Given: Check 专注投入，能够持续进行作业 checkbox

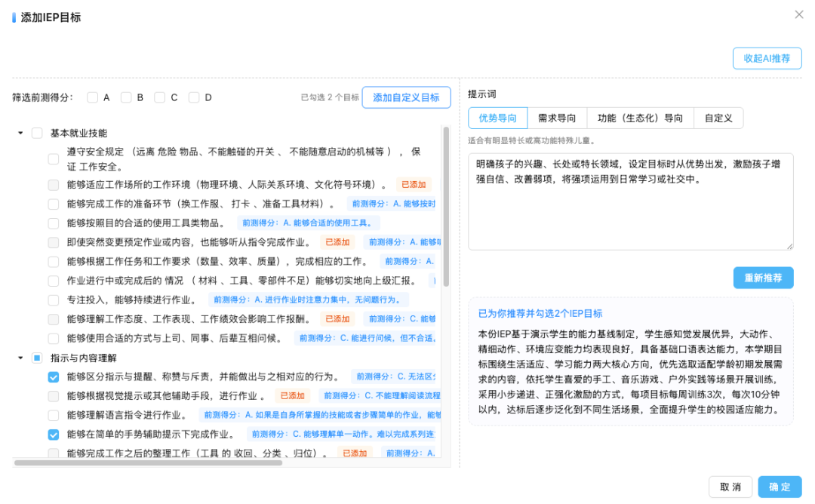Looking at the screenshot, I should 54,300.
